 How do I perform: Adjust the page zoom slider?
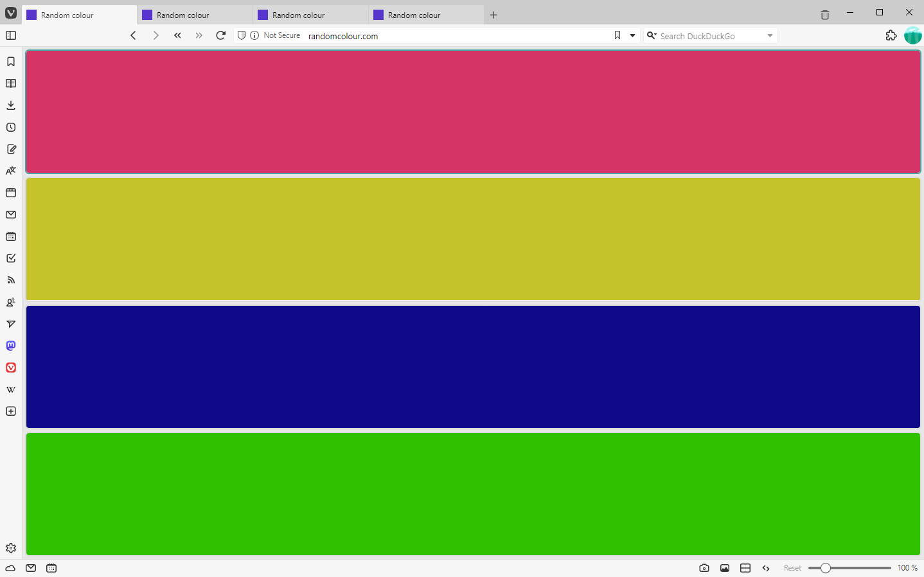click(849, 568)
